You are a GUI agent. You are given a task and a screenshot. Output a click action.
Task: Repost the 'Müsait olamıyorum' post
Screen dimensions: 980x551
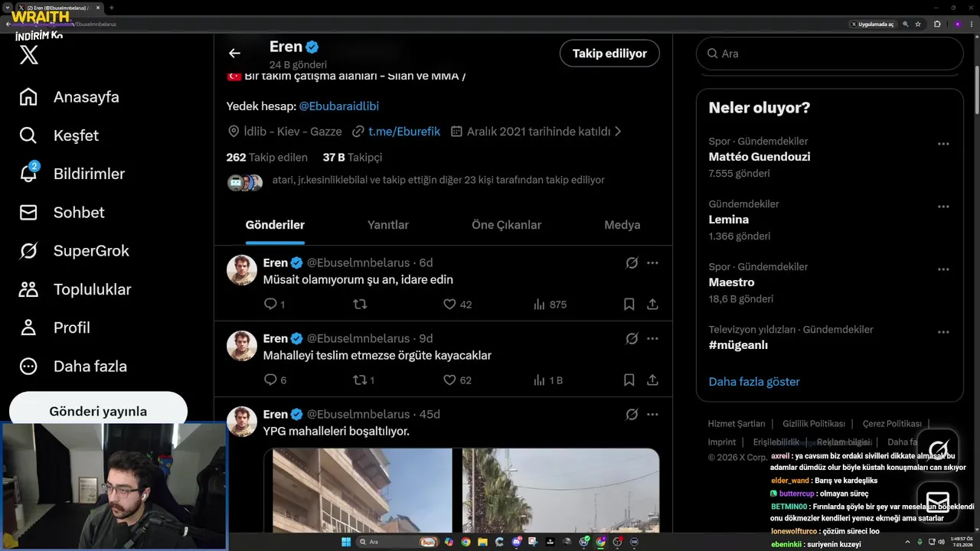(x=360, y=305)
